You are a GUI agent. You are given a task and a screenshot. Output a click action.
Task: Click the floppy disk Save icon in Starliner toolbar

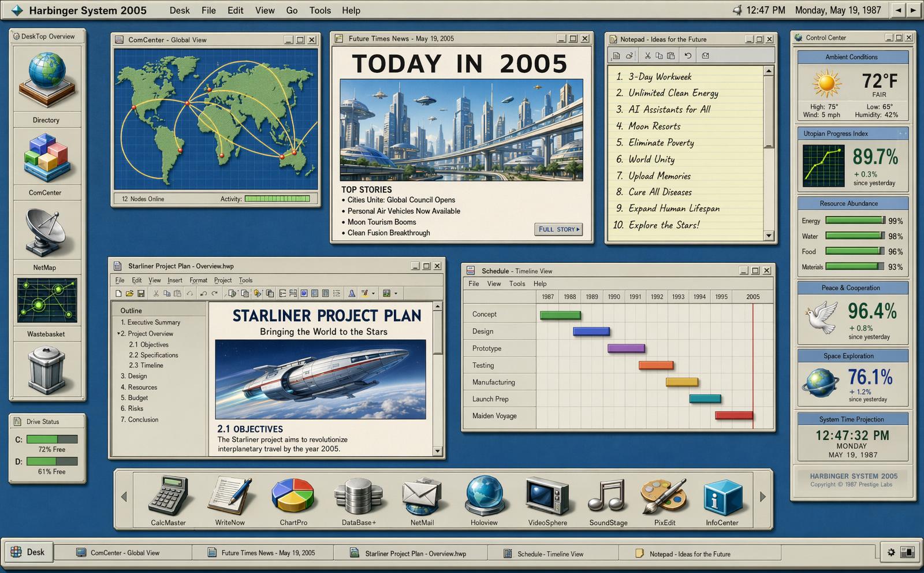140,293
